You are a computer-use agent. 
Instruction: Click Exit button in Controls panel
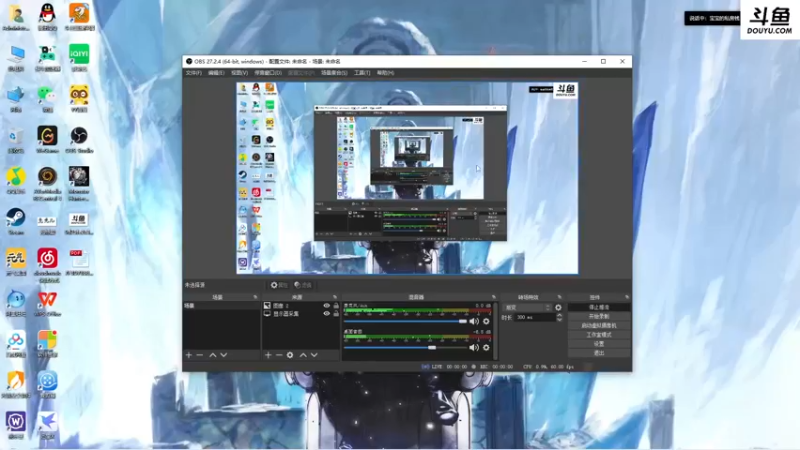click(599, 353)
